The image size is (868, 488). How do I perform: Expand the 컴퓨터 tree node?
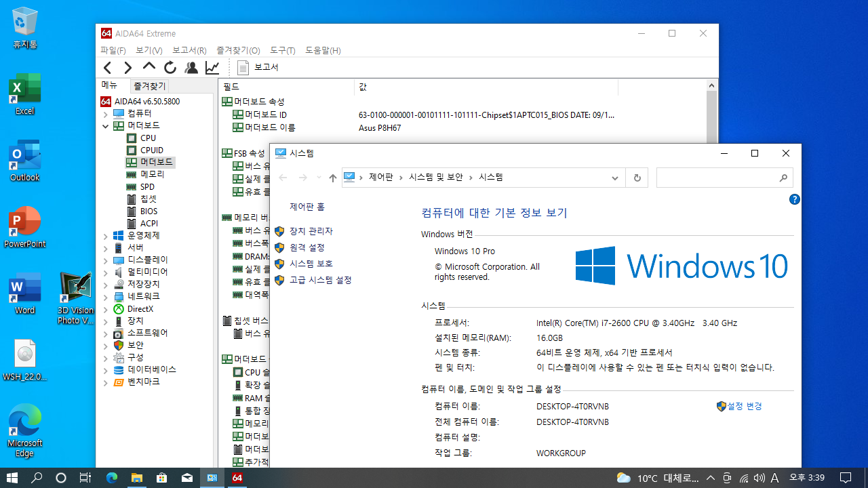105,113
